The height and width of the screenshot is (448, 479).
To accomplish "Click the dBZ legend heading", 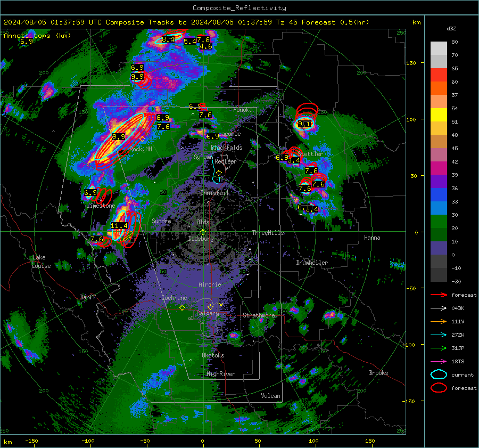I will click(451, 29).
